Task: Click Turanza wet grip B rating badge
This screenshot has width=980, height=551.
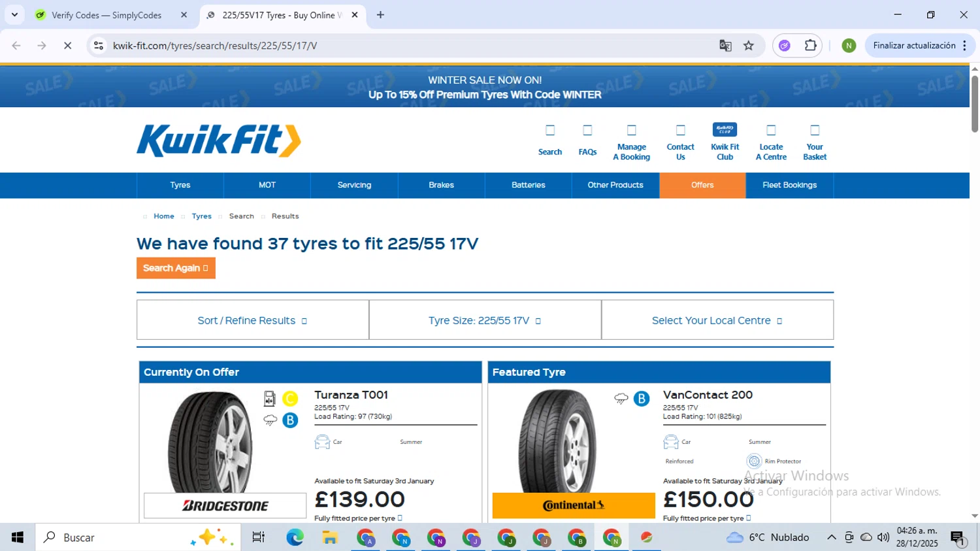Action: tap(290, 420)
